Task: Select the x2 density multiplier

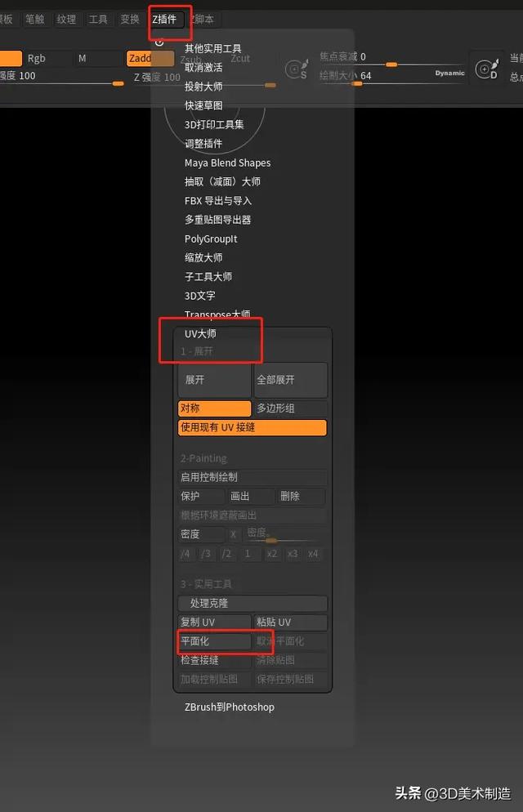Action: (272, 554)
